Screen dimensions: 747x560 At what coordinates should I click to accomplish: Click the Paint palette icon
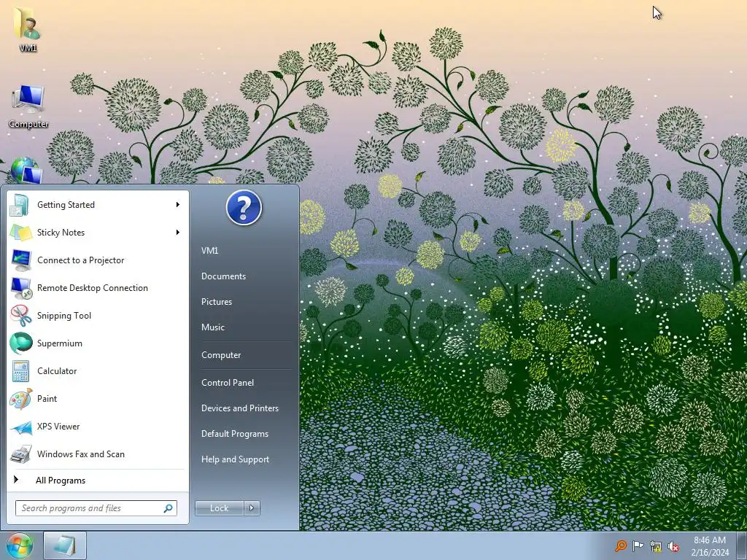tap(20, 399)
